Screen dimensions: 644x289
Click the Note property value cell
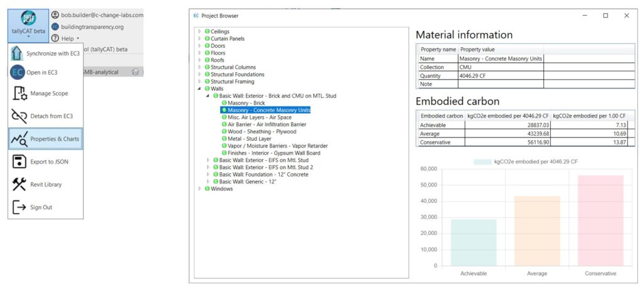[x=501, y=84]
